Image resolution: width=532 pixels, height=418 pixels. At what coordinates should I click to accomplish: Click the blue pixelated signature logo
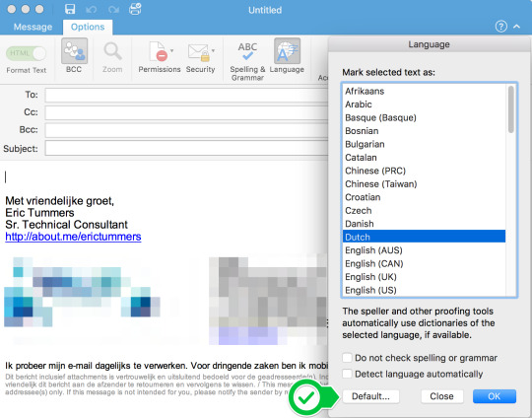point(82,292)
